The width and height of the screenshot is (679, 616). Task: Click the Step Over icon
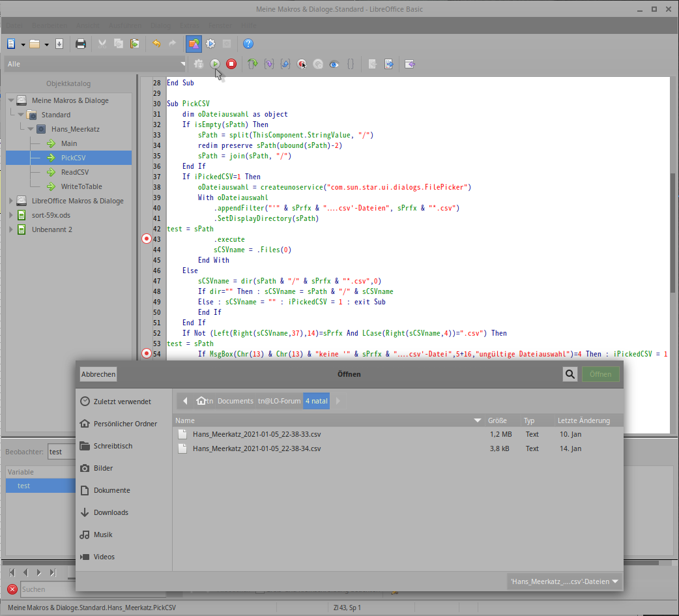tap(252, 64)
